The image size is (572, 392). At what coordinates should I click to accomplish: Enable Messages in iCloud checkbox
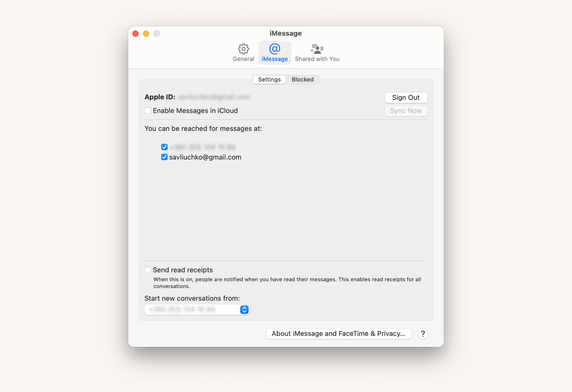pyautogui.click(x=147, y=111)
